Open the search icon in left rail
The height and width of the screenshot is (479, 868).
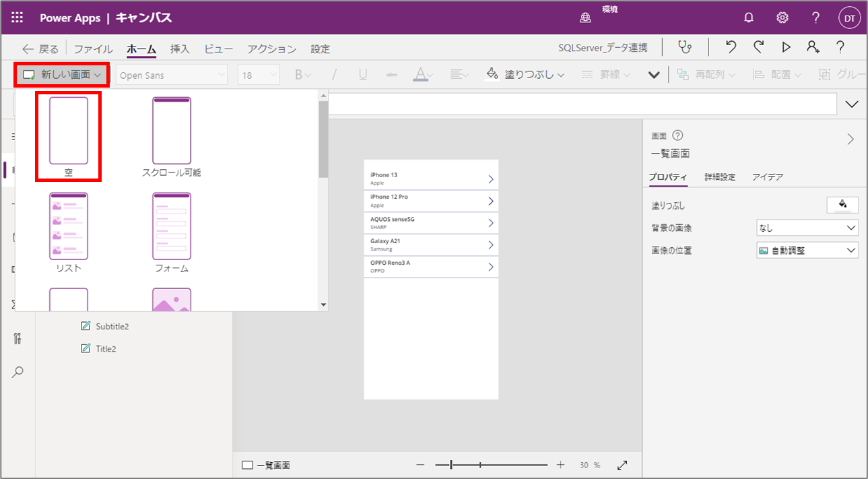point(18,372)
